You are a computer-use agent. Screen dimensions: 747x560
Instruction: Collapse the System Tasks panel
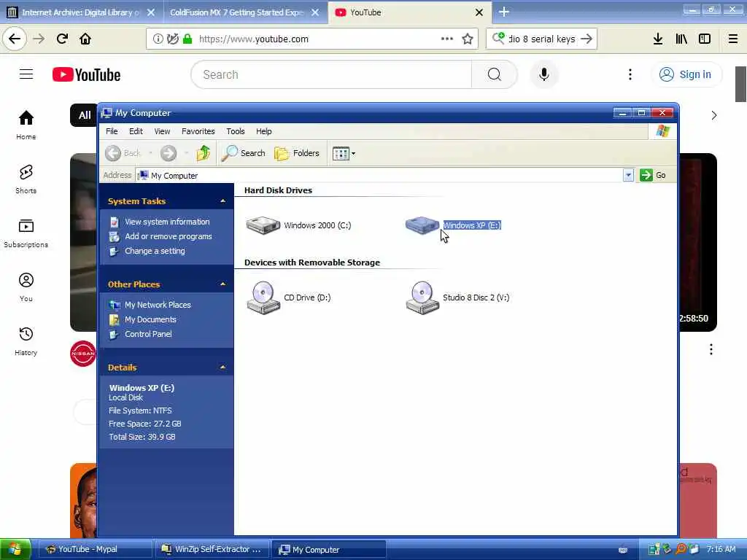point(222,201)
